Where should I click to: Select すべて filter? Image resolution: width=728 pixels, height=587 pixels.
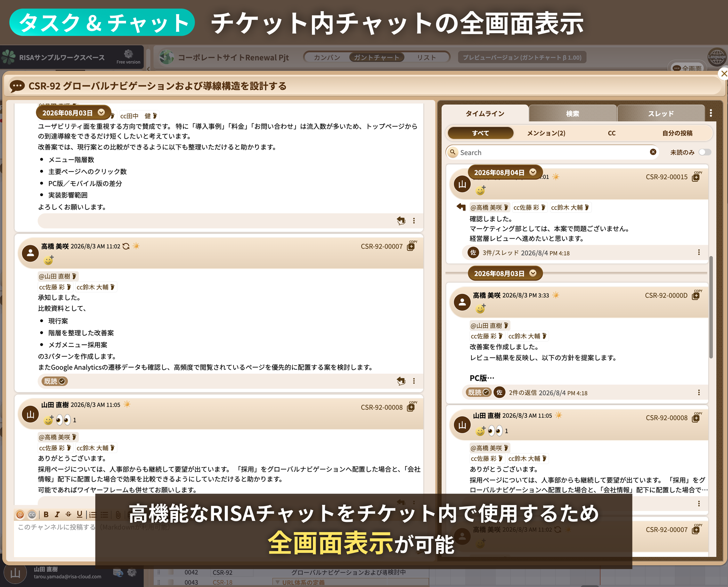coord(480,133)
